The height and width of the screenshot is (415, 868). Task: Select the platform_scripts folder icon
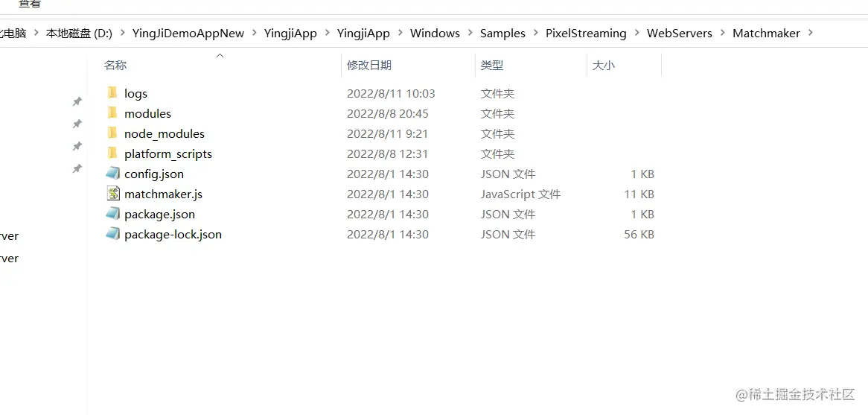(112, 153)
